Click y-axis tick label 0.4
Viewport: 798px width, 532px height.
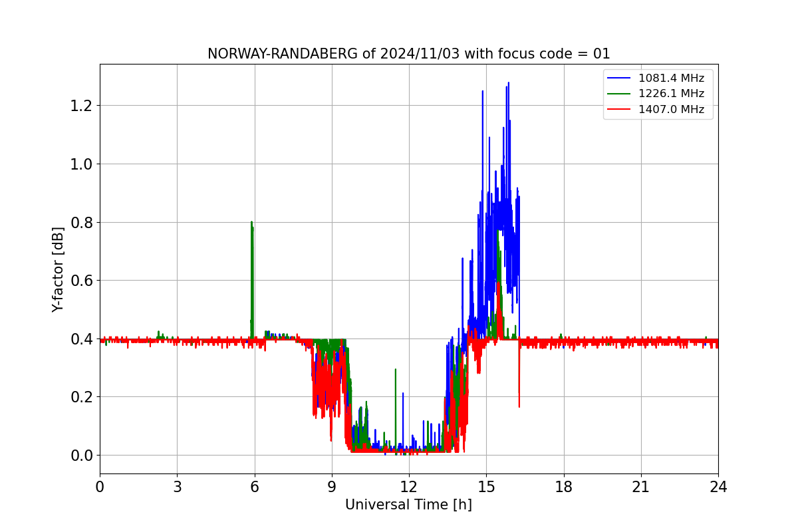(x=81, y=339)
